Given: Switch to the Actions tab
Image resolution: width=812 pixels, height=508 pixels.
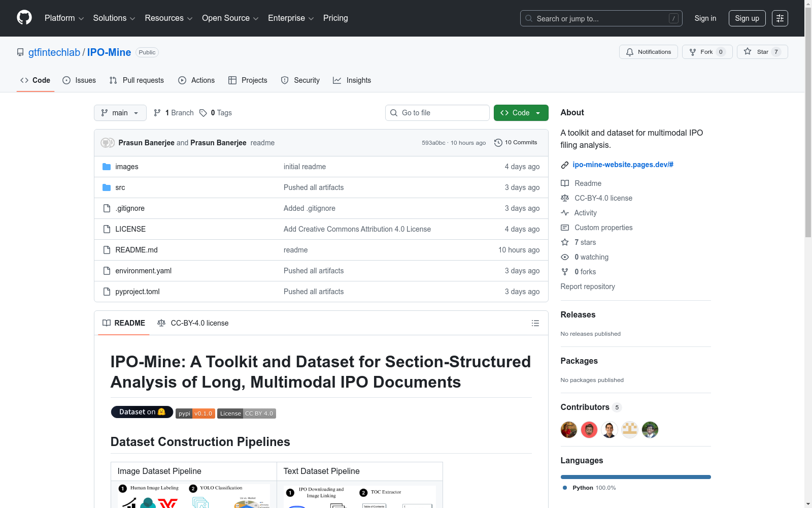Looking at the screenshot, I should [x=196, y=80].
